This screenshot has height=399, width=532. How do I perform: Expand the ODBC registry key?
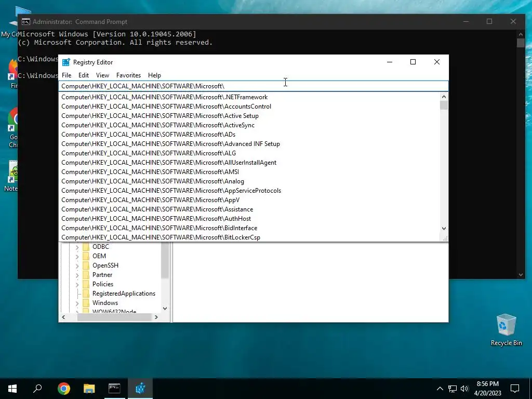click(77, 247)
